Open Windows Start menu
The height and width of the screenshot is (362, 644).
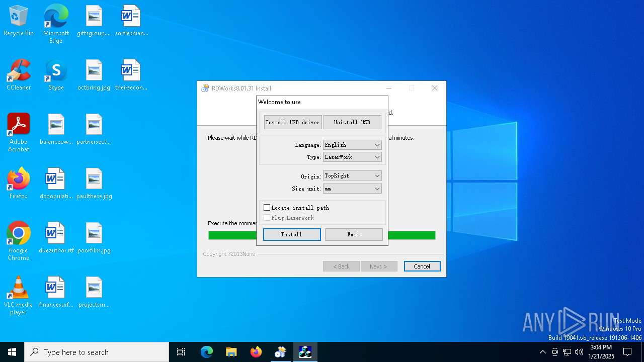[12, 352]
